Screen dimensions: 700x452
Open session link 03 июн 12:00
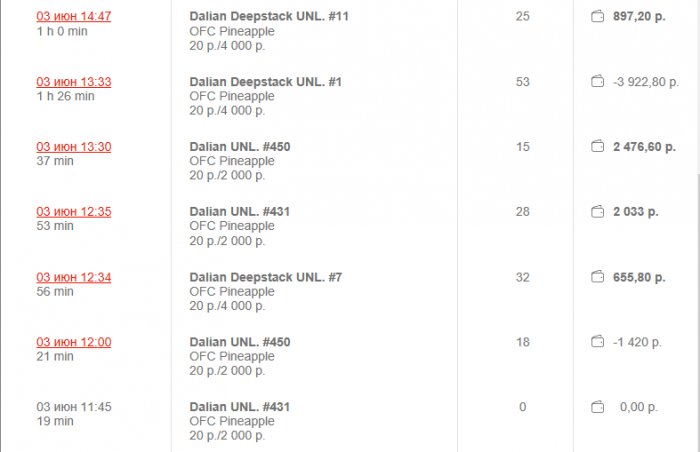74,342
